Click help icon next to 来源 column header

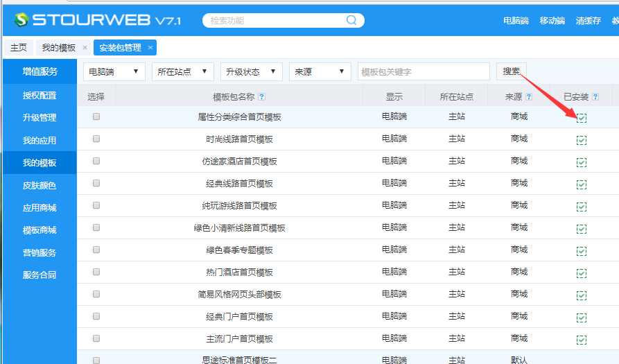529,97
